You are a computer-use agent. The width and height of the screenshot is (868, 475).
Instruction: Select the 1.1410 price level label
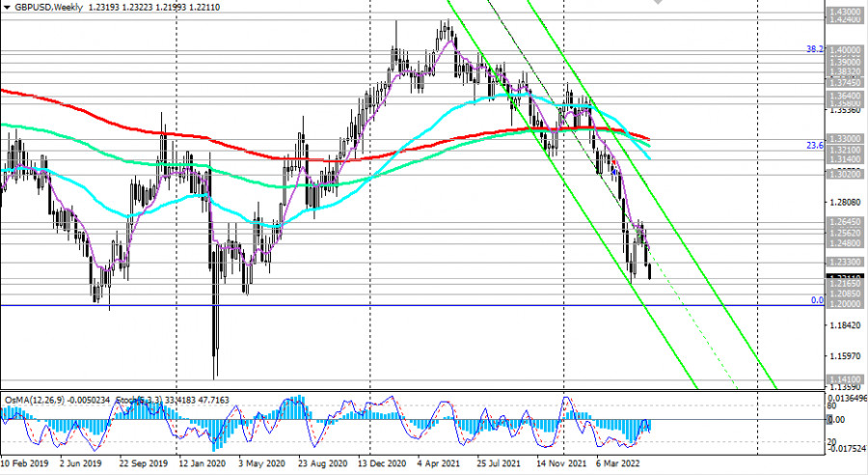(x=843, y=379)
